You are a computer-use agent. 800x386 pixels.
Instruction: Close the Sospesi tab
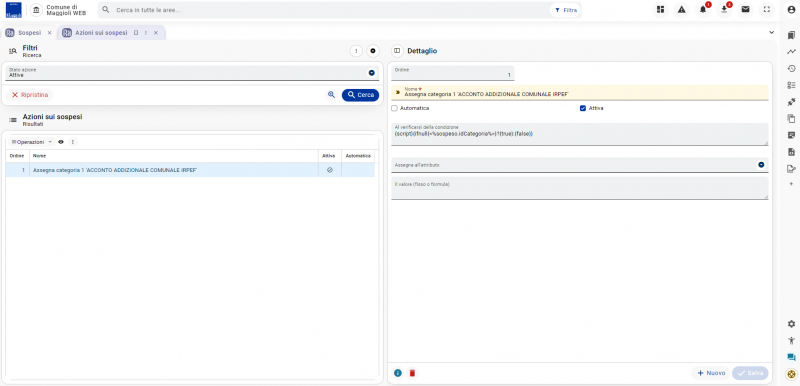(49, 33)
